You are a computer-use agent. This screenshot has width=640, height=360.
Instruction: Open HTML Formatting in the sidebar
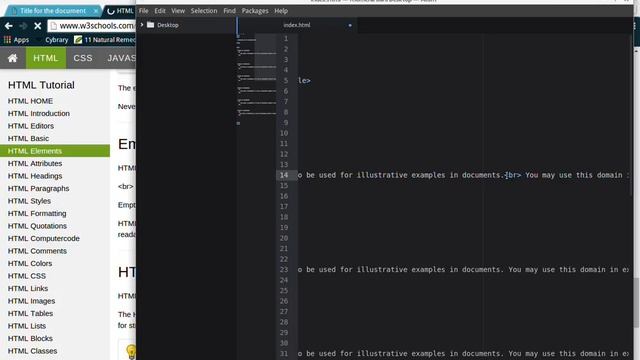pyautogui.click(x=37, y=213)
